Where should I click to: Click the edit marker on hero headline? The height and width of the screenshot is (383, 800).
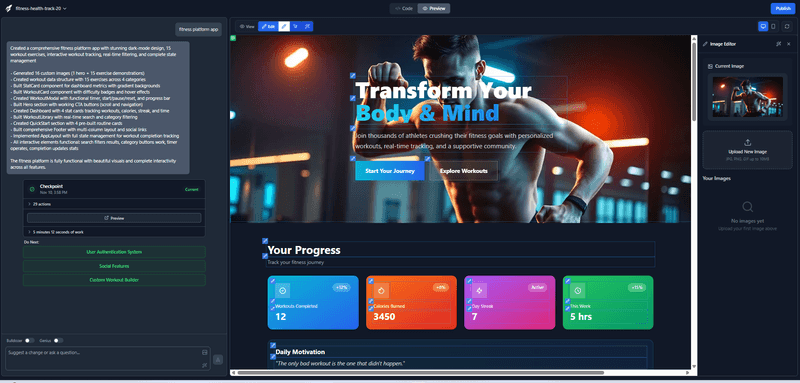click(x=353, y=75)
